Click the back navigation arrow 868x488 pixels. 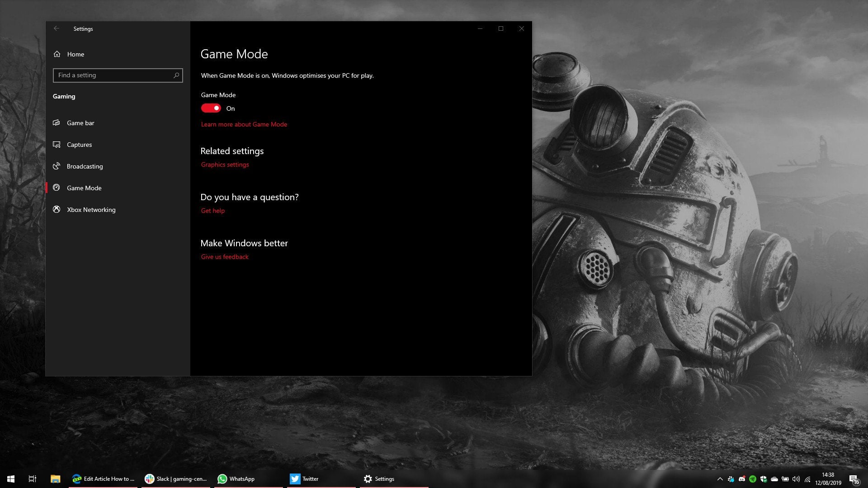point(56,28)
